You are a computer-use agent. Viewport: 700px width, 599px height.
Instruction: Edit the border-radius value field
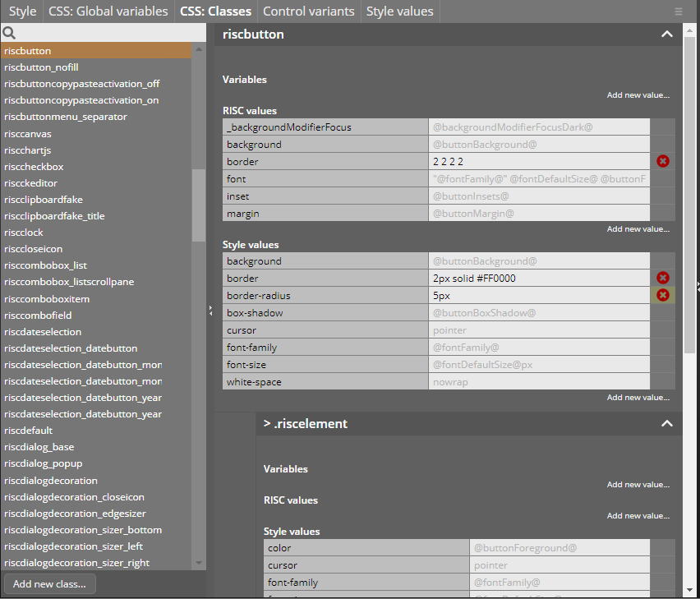pos(538,296)
